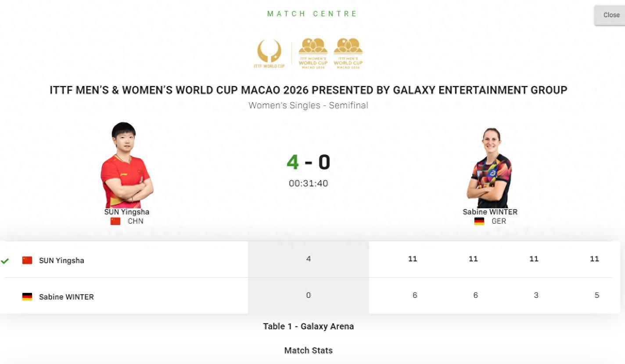
Task: Click the ITTF World Cup gold logo
Action: click(269, 53)
